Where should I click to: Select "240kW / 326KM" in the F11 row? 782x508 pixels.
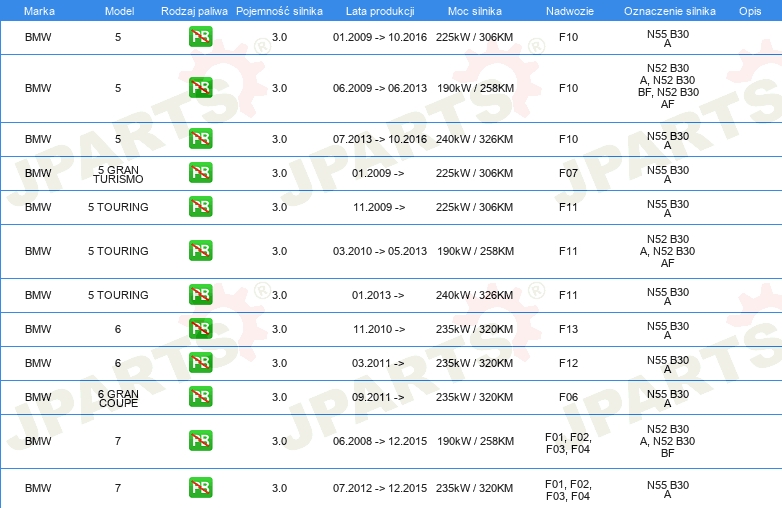474,295
